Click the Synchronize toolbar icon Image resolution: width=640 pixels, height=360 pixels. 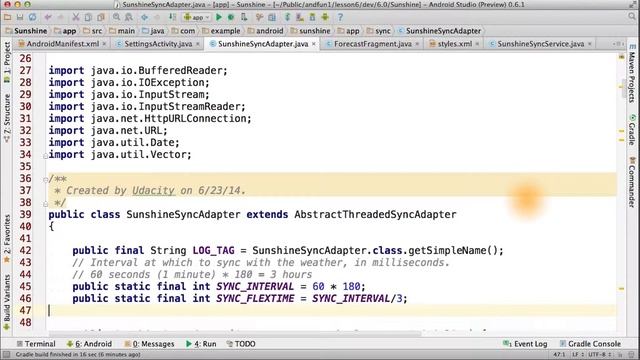tap(32, 17)
